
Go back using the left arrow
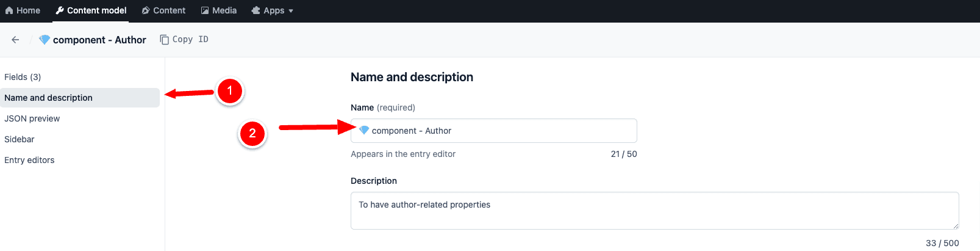click(15, 40)
